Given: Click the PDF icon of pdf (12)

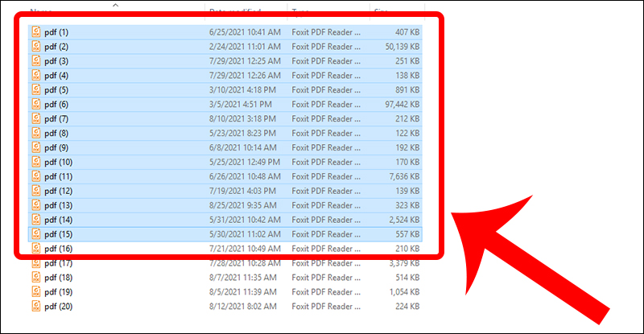Looking at the screenshot, I should (x=36, y=191).
